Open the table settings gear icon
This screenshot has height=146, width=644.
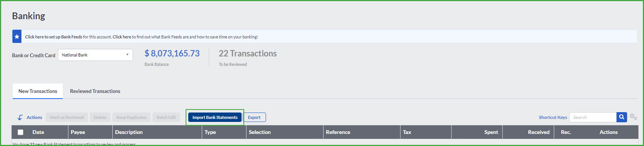click(633, 117)
